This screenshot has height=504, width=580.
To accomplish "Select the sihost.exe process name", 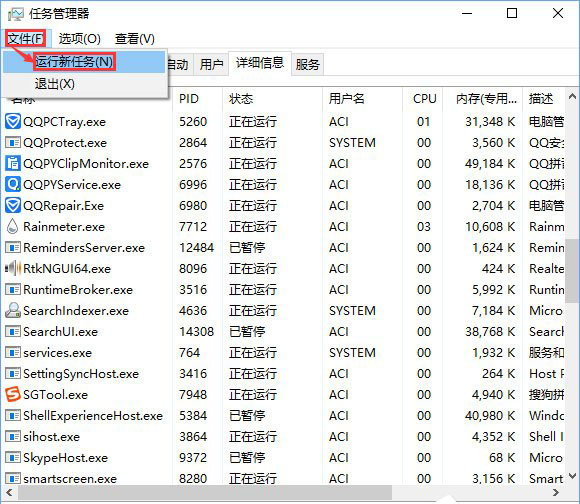I will [x=51, y=437].
